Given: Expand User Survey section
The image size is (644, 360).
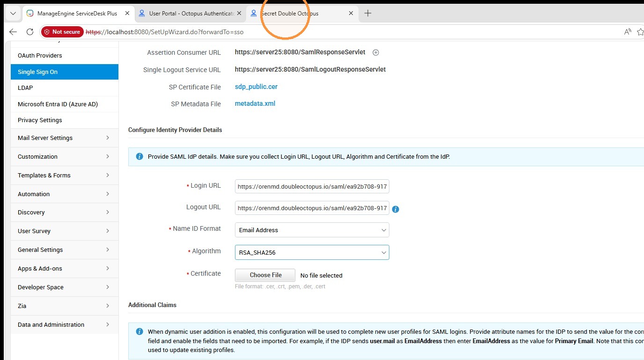Looking at the screenshot, I should [65, 231].
